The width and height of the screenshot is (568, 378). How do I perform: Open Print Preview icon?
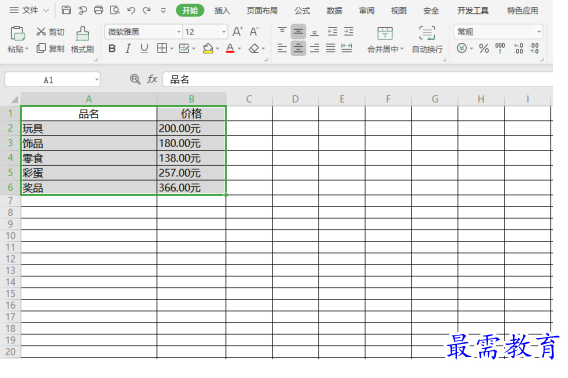(x=115, y=10)
